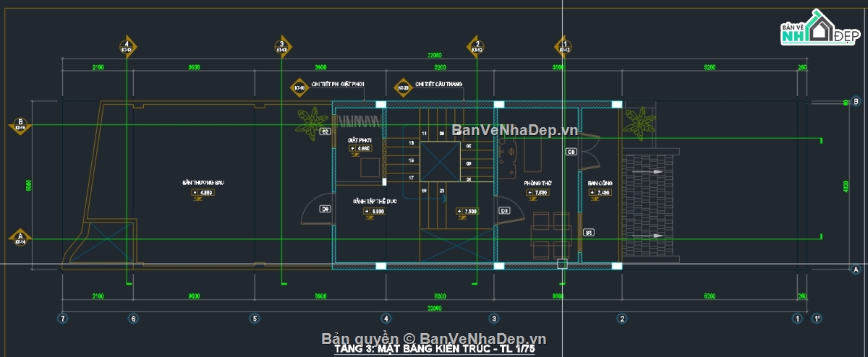Click the SẢNH TẬP THỂ DỤC label
Viewport: 868px width, 357px height.
click(x=374, y=201)
